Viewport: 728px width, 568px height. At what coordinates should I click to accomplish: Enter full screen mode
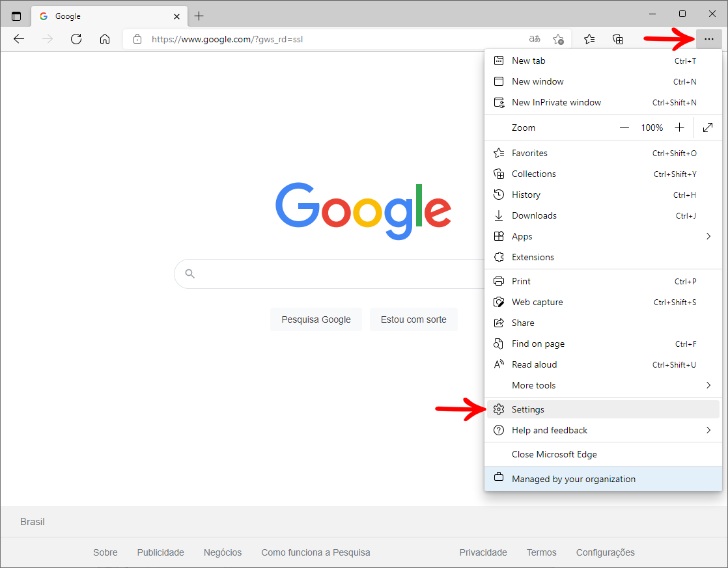(x=708, y=128)
